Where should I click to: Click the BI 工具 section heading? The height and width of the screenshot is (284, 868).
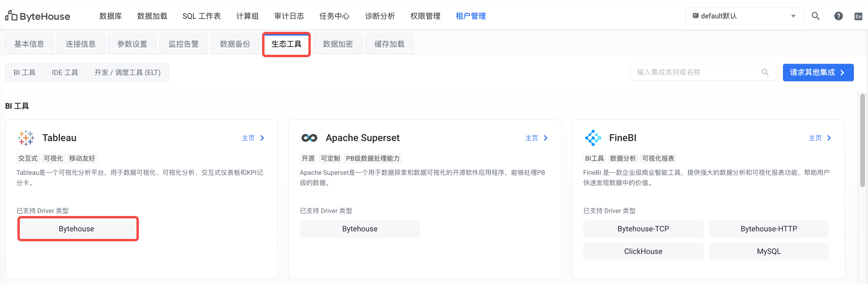pos(17,106)
